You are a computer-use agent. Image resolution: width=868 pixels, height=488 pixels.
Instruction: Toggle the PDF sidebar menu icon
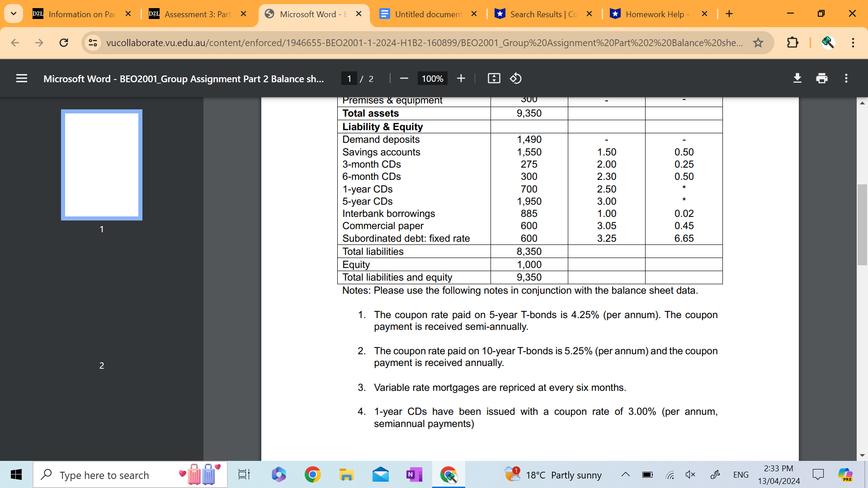point(21,79)
